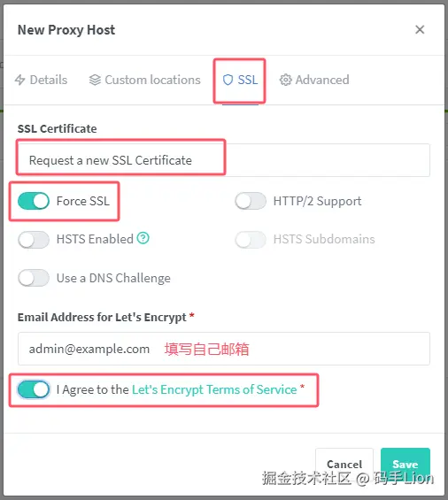Toggle Let's Encrypt terms agreement switch
The image size is (448, 500).
(34, 389)
